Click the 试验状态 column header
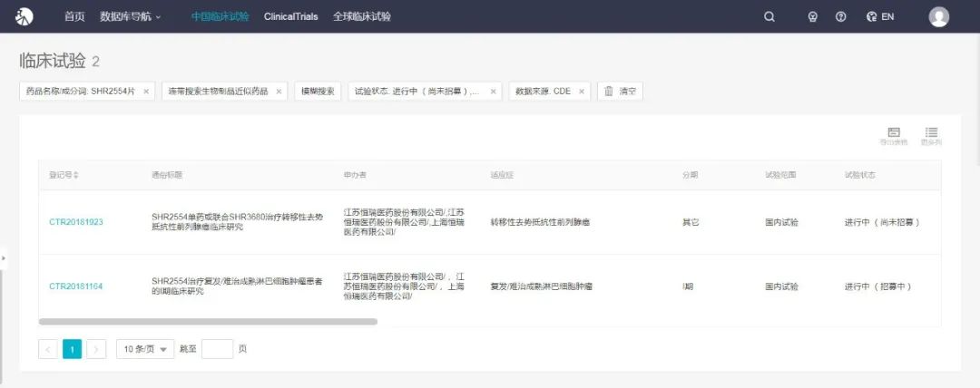Viewport: 980px width, 388px height. [860, 176]
